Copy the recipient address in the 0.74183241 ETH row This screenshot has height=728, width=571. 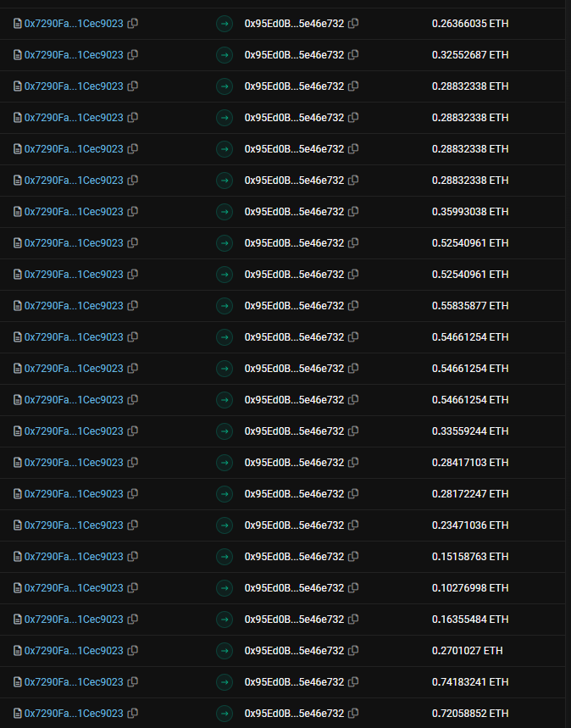(353, 682)
